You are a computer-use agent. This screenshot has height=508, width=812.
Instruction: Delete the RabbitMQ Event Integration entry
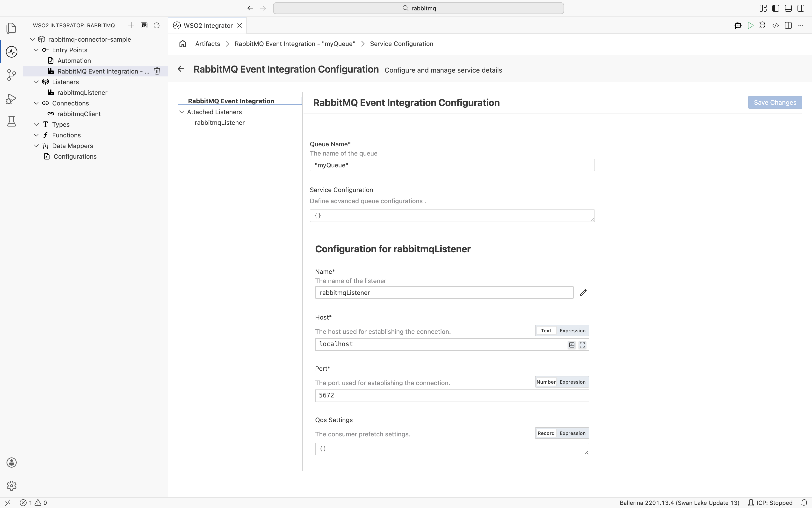pos(157,71)
